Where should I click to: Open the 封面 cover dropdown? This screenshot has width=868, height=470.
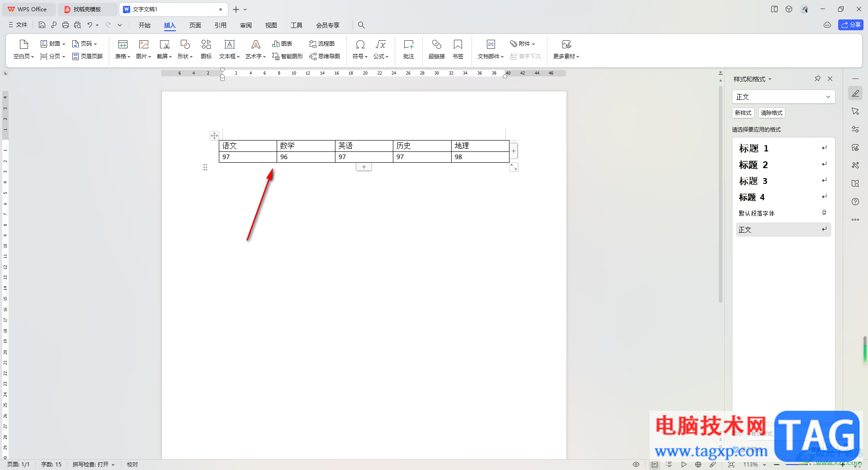(53, 44)
